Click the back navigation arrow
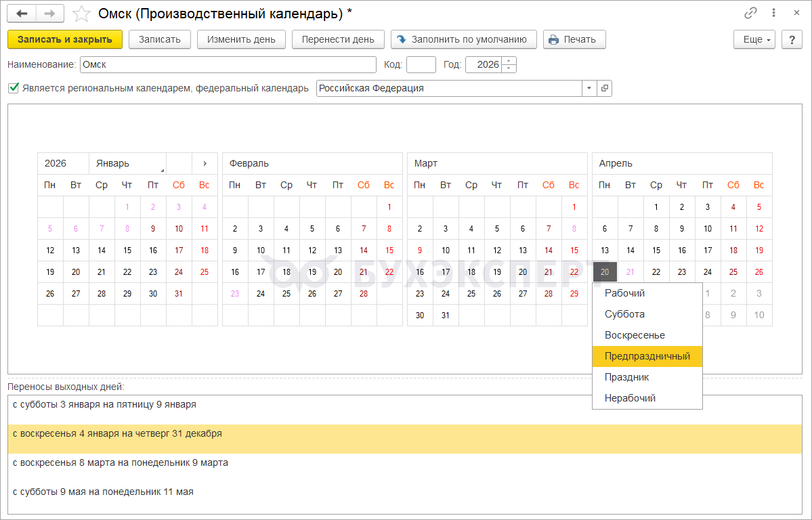The height and width of the screenshot is (520, 812). (22, 14)
